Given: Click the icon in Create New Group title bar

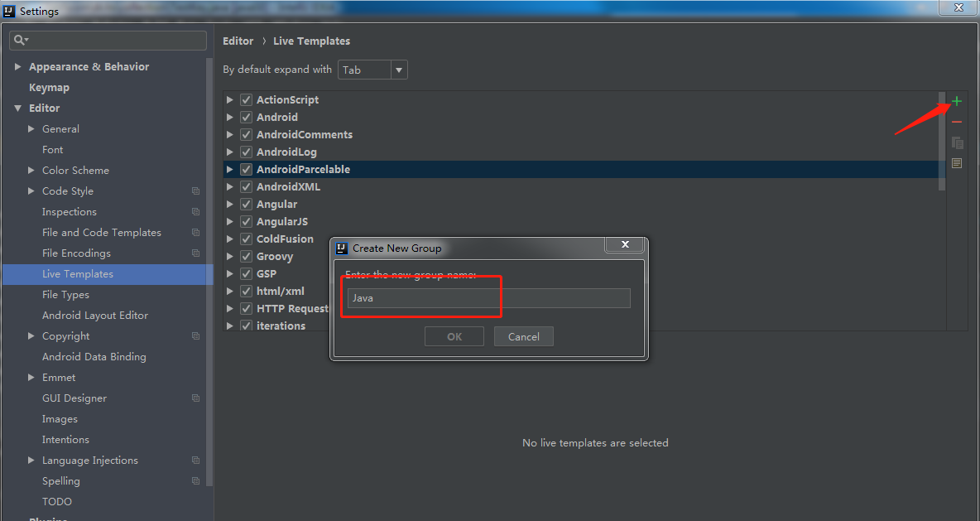Looking at the screenshot, I should point(341,248).
